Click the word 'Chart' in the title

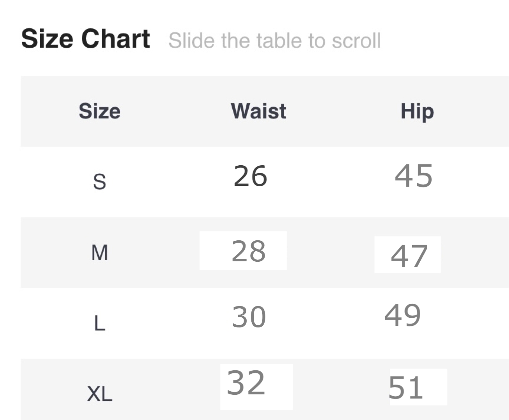pos(116,39)
